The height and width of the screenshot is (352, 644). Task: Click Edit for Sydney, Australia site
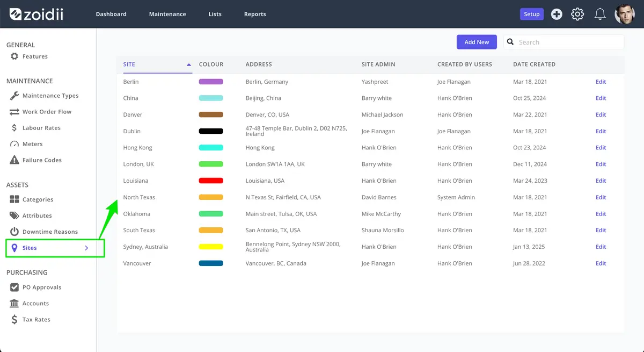pyautogui.click(x=601, y=247)
